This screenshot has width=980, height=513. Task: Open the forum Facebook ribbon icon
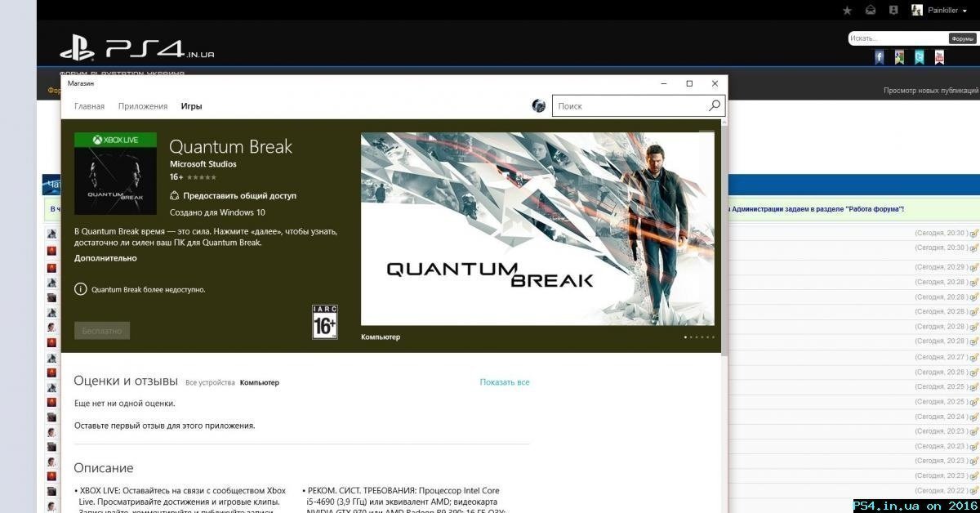click(880, 57)
